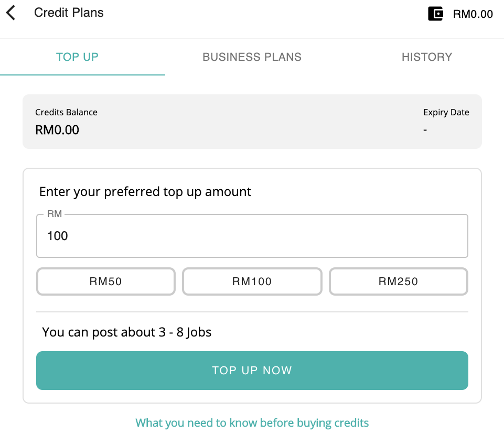Viewport: 504px width, 434px height.
Task: Open "What you need to know before buying credits"
Action: click(x=252, y=422)
